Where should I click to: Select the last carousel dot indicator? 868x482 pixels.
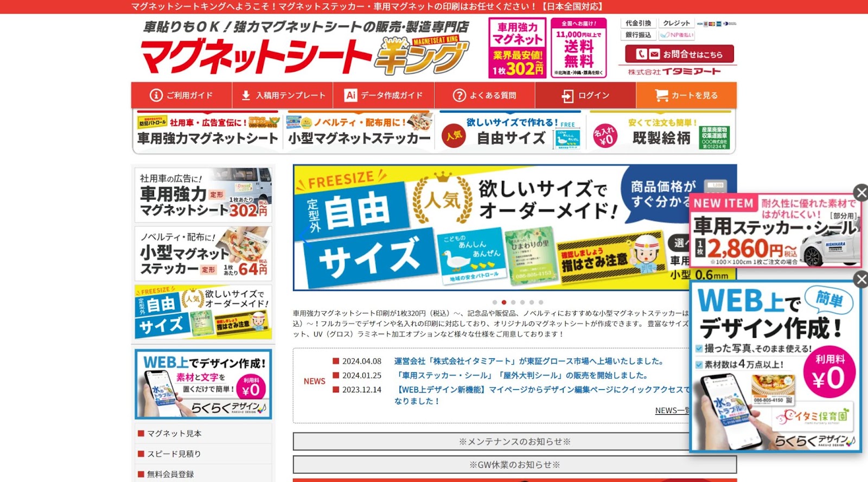pos(541,302)
